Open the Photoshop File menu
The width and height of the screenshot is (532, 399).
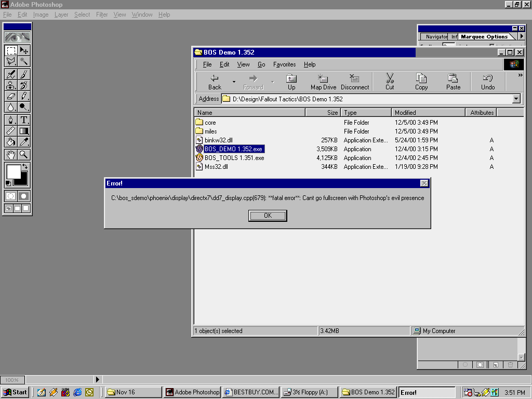pos(7,15)
